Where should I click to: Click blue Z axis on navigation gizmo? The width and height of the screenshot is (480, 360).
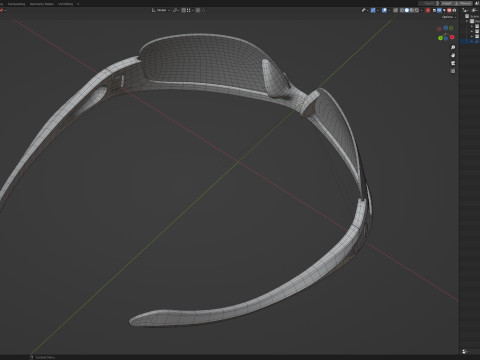pyautogui.click(x=446, y=38)
